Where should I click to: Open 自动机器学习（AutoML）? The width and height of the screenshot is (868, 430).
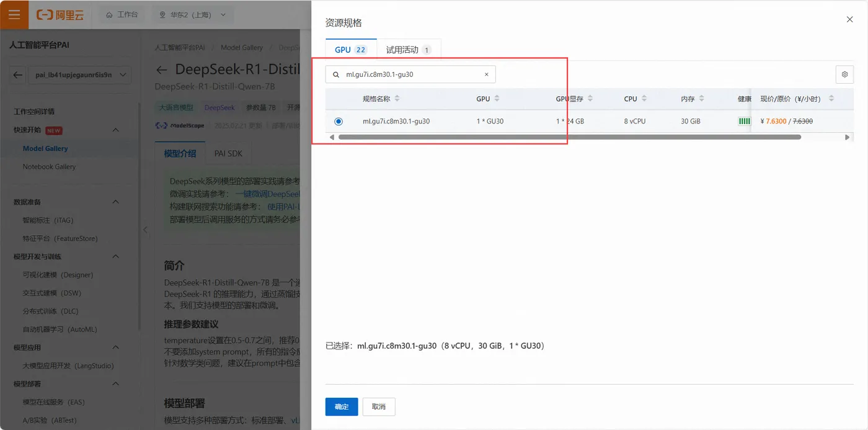tap(60, 329)
